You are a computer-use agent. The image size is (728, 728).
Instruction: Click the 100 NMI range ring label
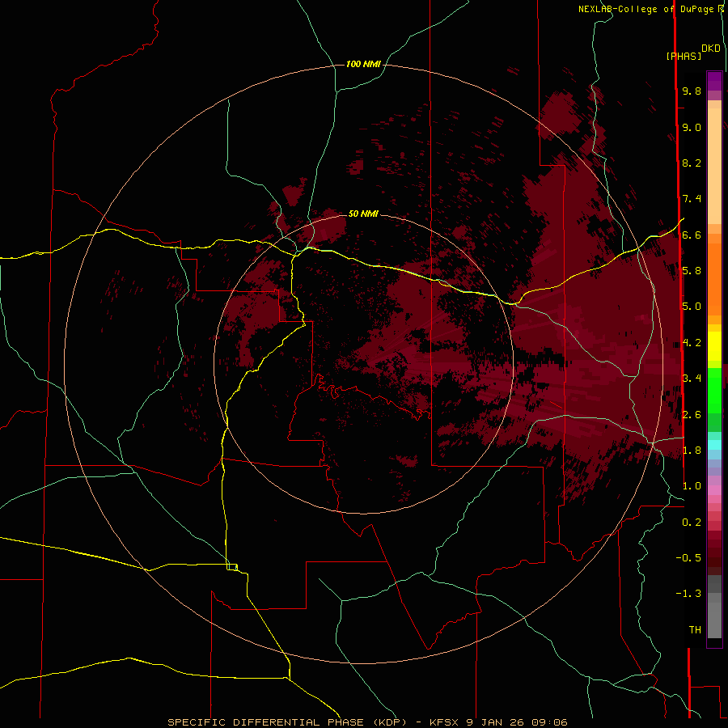(363, 64)
